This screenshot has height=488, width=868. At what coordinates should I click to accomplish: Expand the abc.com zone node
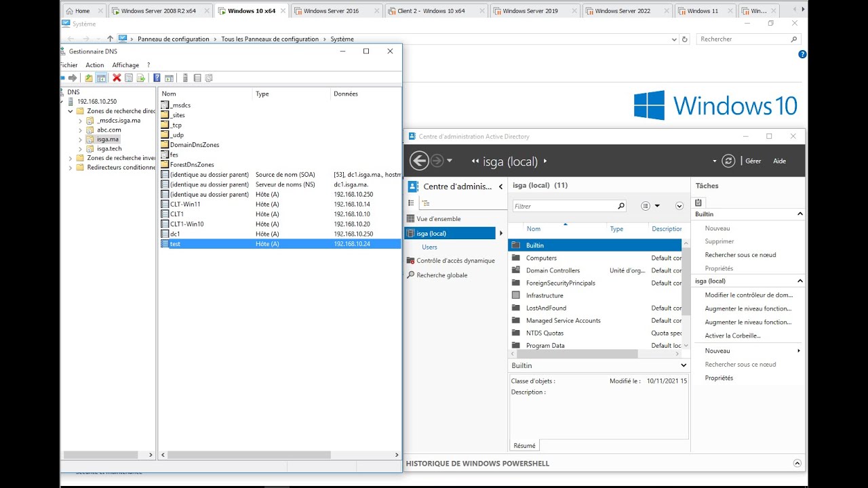[80, 130]
